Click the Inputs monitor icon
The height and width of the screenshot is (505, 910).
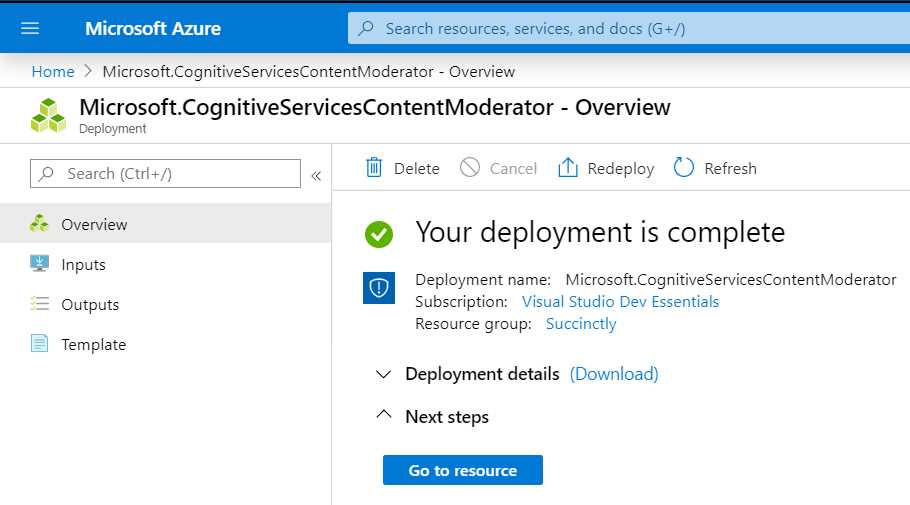[39, 264]
